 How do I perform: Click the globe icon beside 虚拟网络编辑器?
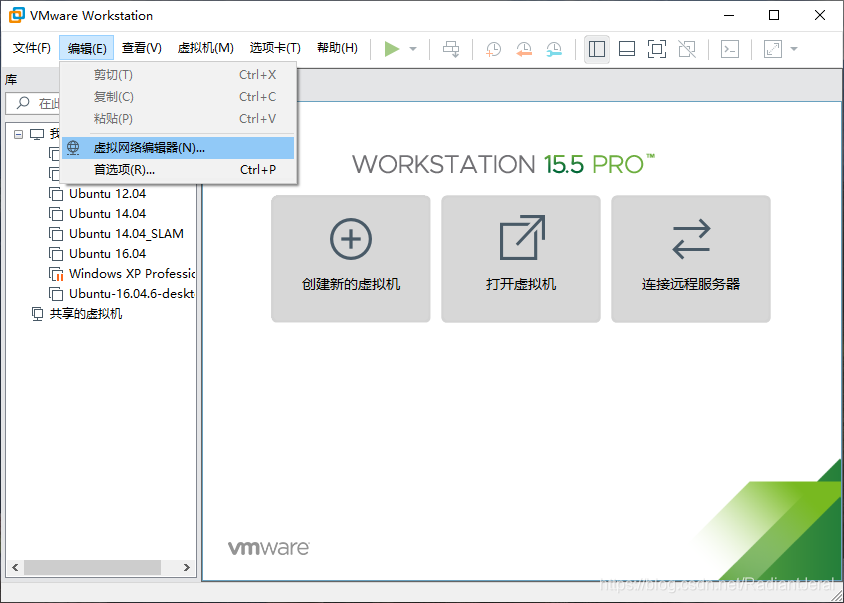tap(73, 148)
